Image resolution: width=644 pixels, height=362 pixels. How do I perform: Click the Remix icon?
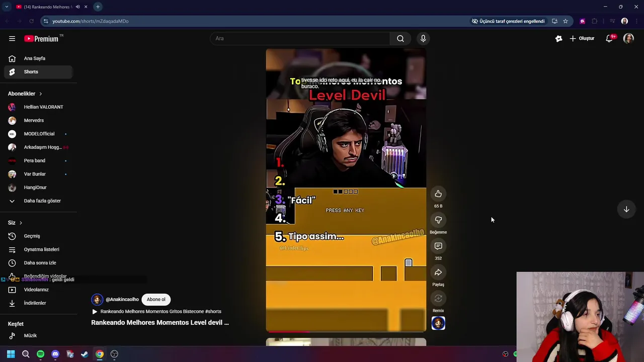click(x=438, y=298)
